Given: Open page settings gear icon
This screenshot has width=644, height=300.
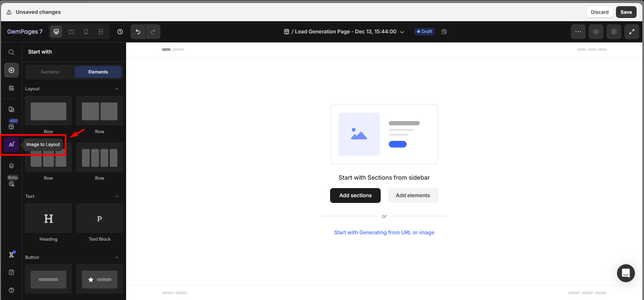Looking at the screenshot, I should click(614, 32).
